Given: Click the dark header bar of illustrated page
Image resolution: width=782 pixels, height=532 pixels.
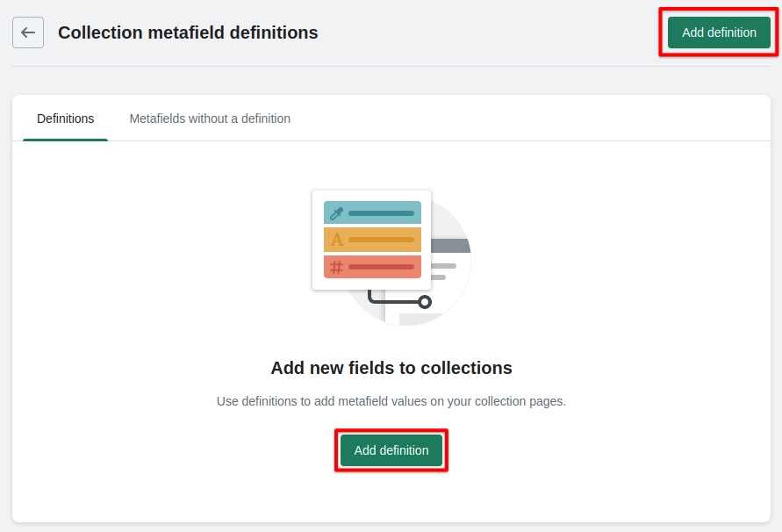Looking at the screenshot, I should pyautogui.click(x=452, y=246).
